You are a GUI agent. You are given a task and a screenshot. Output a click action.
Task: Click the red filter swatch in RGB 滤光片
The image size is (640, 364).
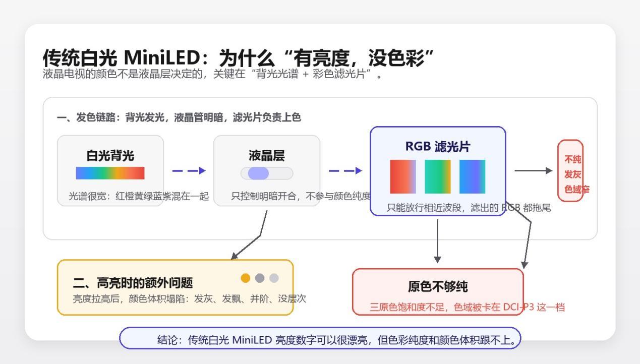tap(403, 176)
